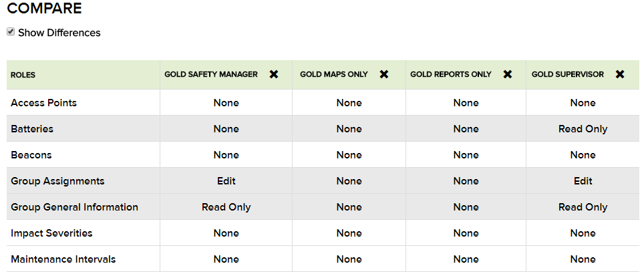Open the Group General Information row
This screenshot has width=644, height=272.
74,207
